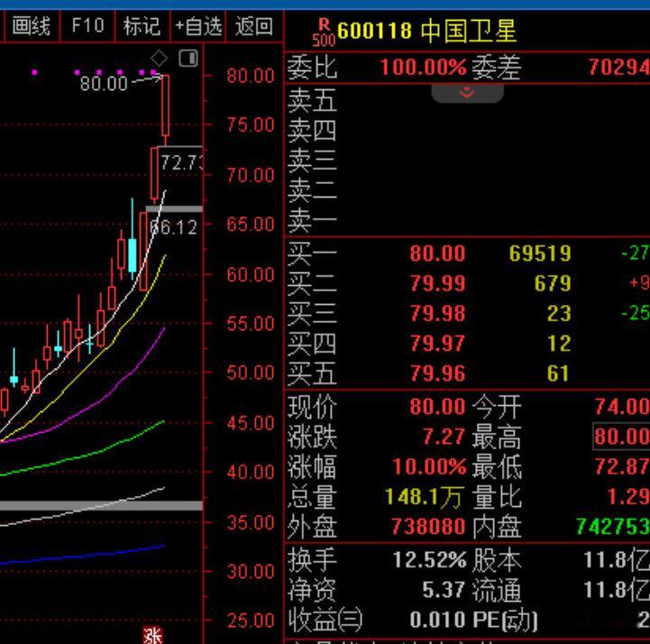Click the 返回 back button
Image resolution: width=650 pixels, height=644 pixels.
point(254,26)
